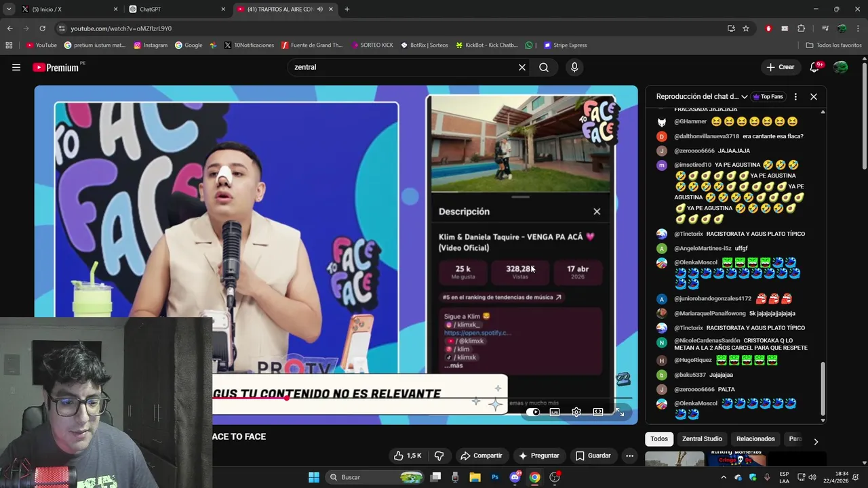Switch player to theater mode
Image resolution: width=868 pixels, height=488 pixels.
coord(598,411)
